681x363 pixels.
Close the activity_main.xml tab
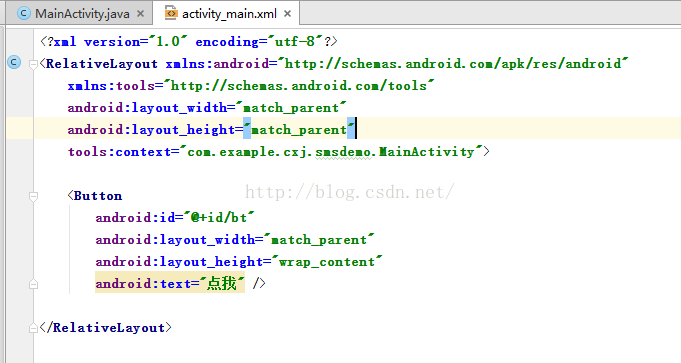287,14
